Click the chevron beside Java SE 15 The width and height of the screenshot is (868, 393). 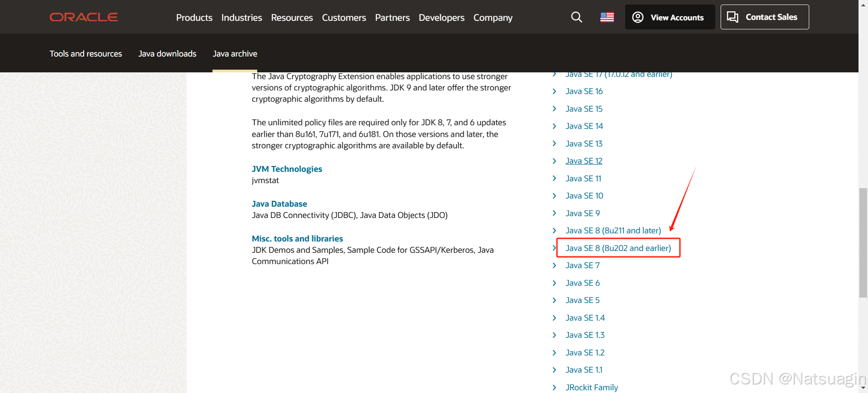(554, 109)
